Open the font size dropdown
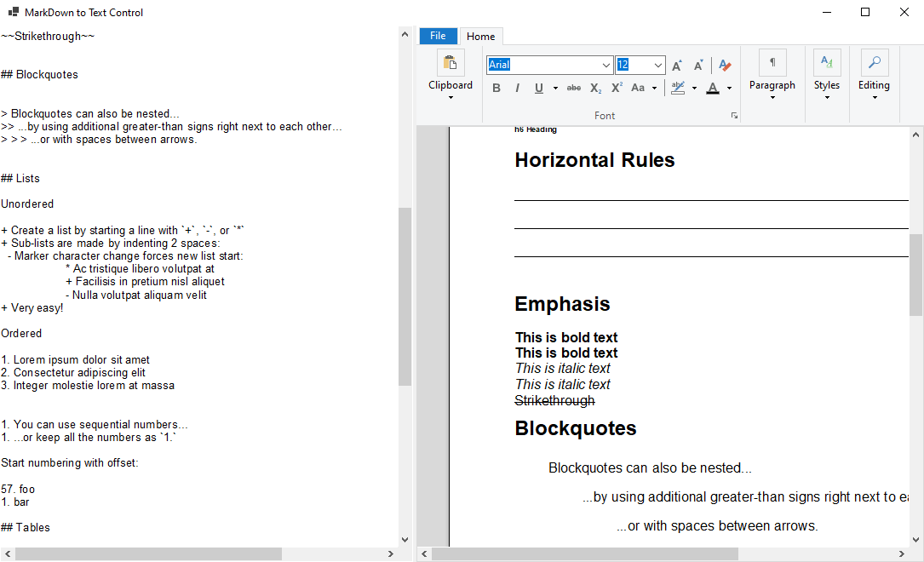 coord(657,65)
